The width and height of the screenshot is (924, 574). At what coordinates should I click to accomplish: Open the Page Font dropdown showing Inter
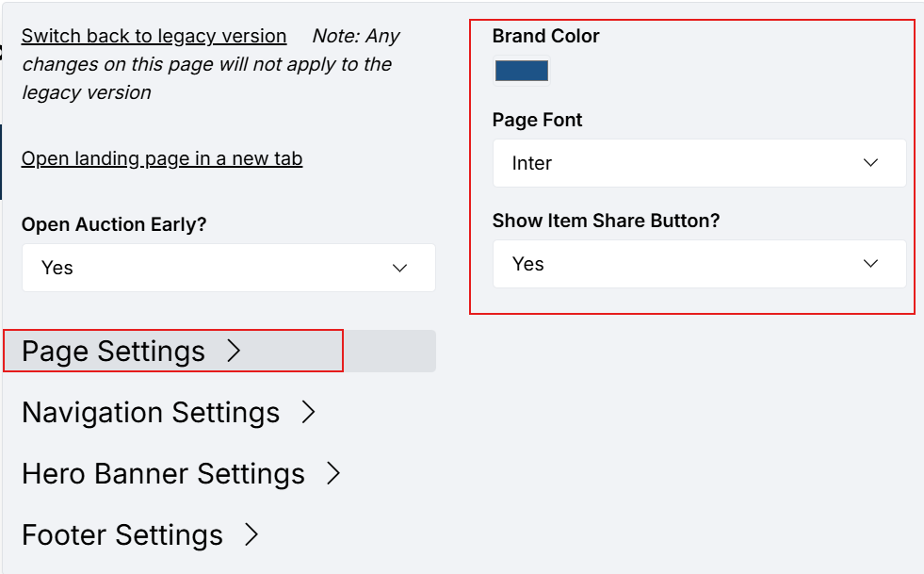tap(698, 163)
